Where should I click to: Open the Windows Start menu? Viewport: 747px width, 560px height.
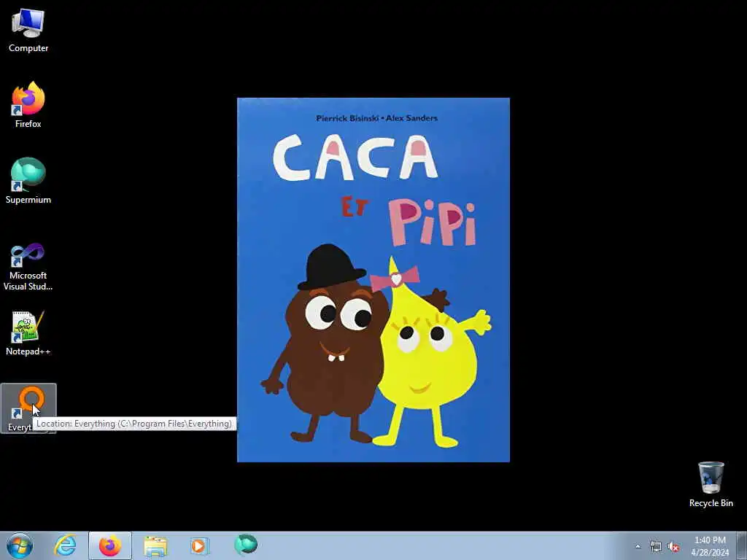pyautogui.click(x=20, y=545)
